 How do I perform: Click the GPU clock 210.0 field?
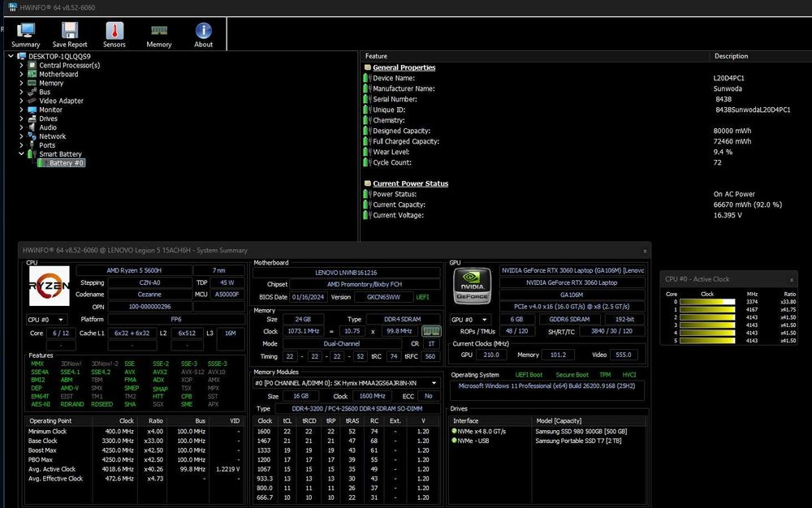coord(491,355)
